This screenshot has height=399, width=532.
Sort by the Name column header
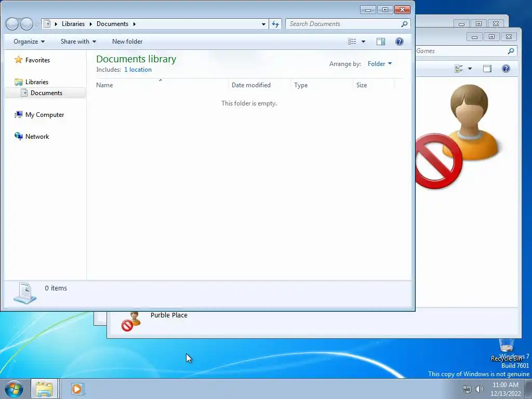point(162,85)
